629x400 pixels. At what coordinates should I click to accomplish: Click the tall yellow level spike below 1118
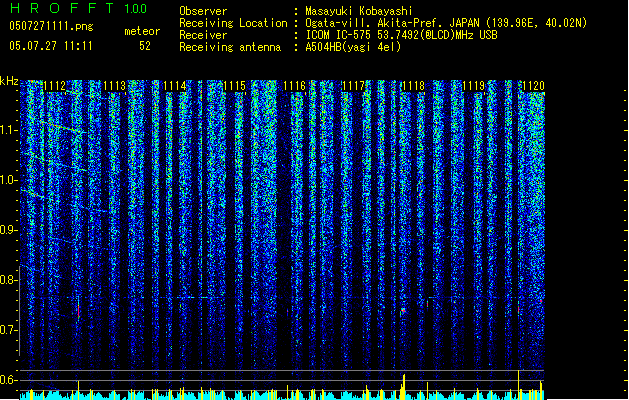(x=404, y=387)
